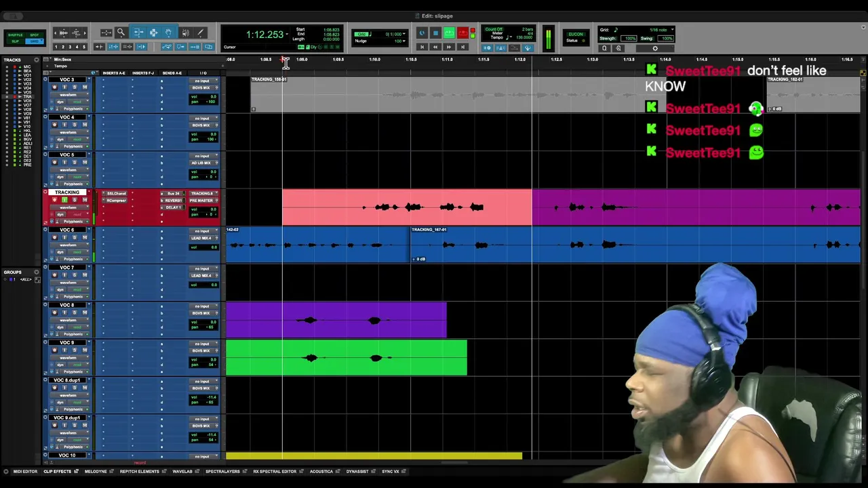Open the MIDI EDITOR tab
The image size is (868, 488).
(25, 471)
